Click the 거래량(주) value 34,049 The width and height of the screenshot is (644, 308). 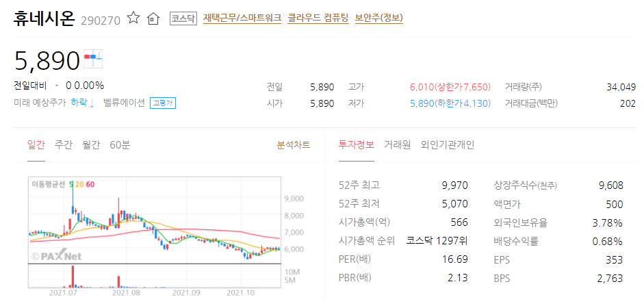point(621,87)
